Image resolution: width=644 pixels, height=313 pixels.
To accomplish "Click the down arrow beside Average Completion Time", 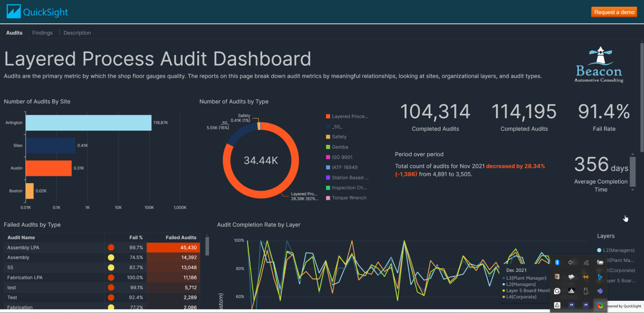I will click(x=633, y=190).
